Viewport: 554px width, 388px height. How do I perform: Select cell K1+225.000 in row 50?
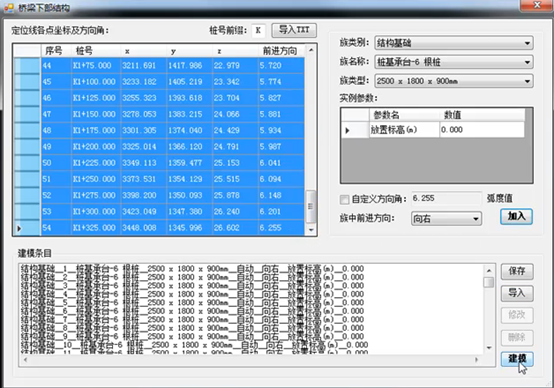coord(96,163)
